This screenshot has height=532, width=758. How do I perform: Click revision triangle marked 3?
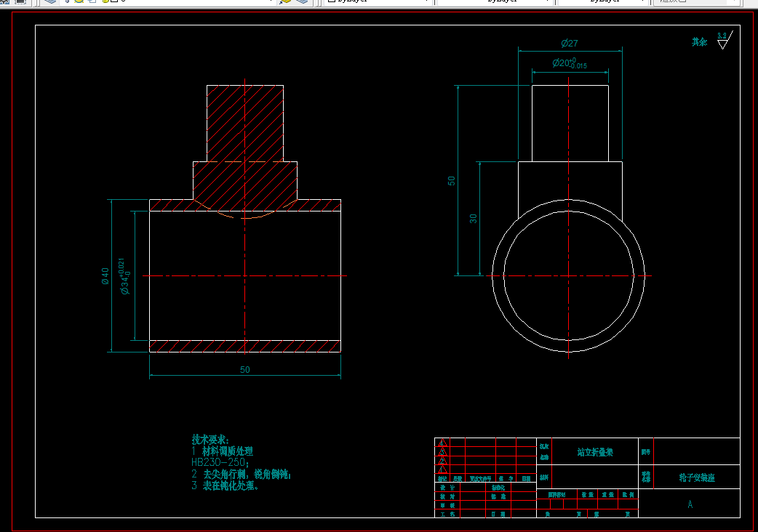pyautogui.click(x=442, y=451)
